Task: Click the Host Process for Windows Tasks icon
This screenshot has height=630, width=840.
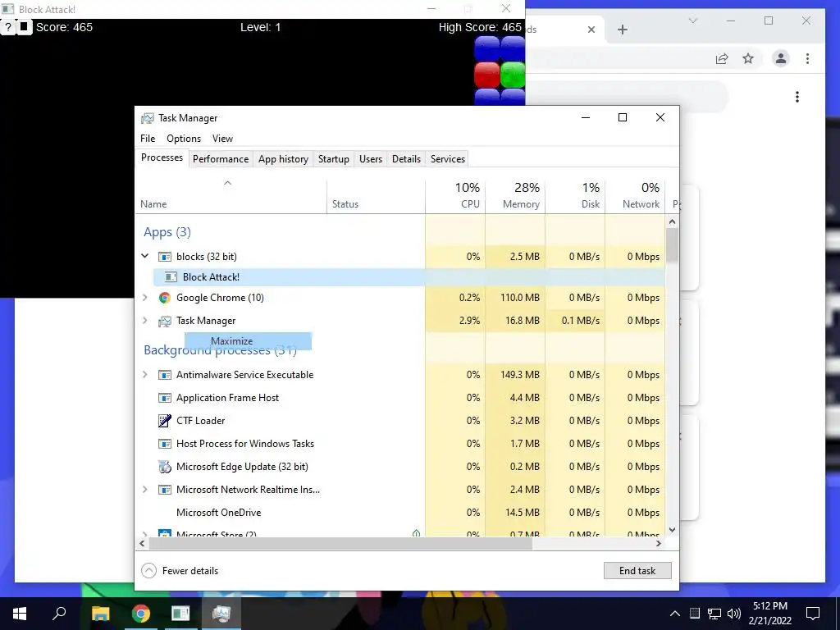Action: tap(165, 444)
